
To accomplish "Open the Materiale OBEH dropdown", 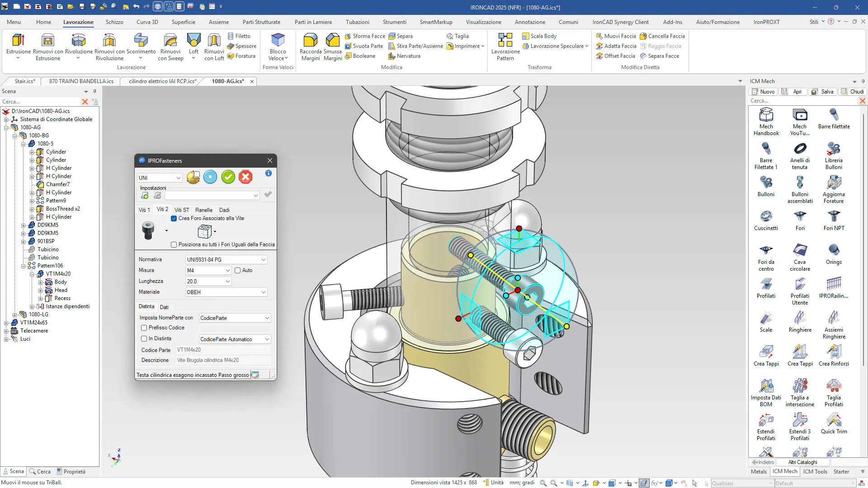I will pyautogui.click(x=263, y=292).
